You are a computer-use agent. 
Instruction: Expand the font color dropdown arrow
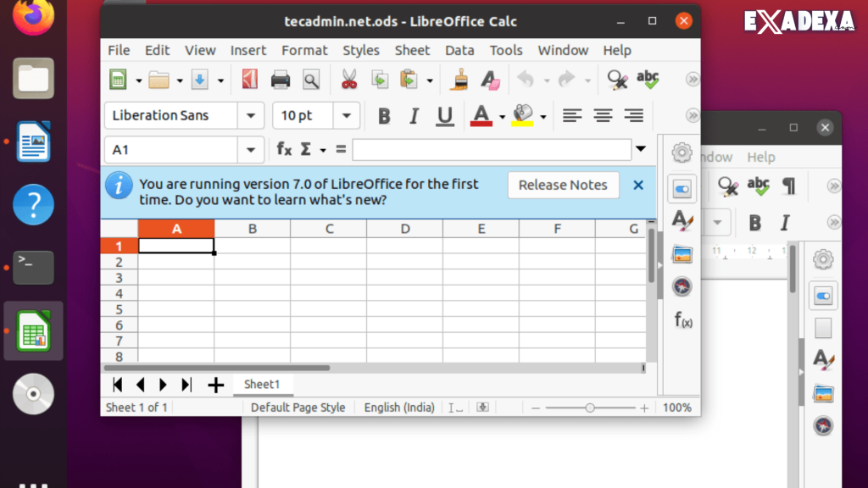point(502,116)
